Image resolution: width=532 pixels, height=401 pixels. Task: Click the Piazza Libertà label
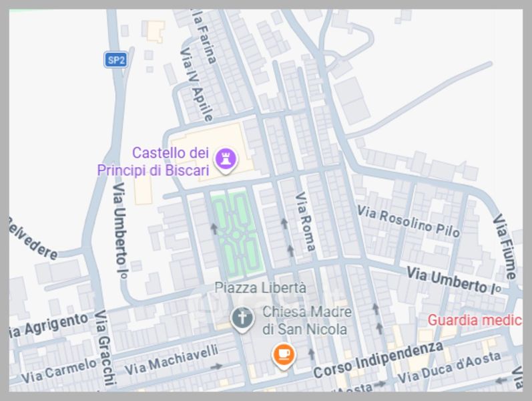click(260, 288)
